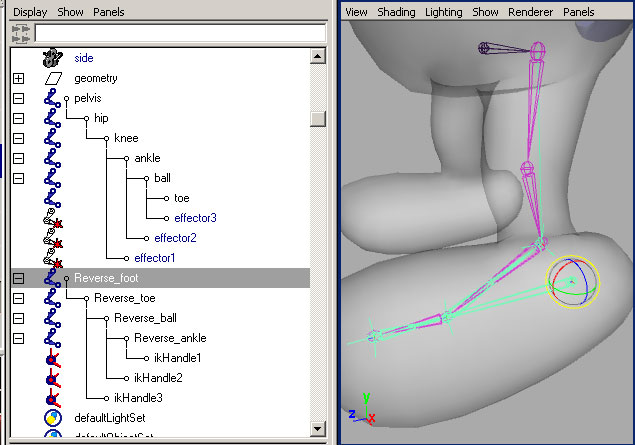Click the geometry node icon
This screenshot has height=445, width=635.
(x=53, y=78)
